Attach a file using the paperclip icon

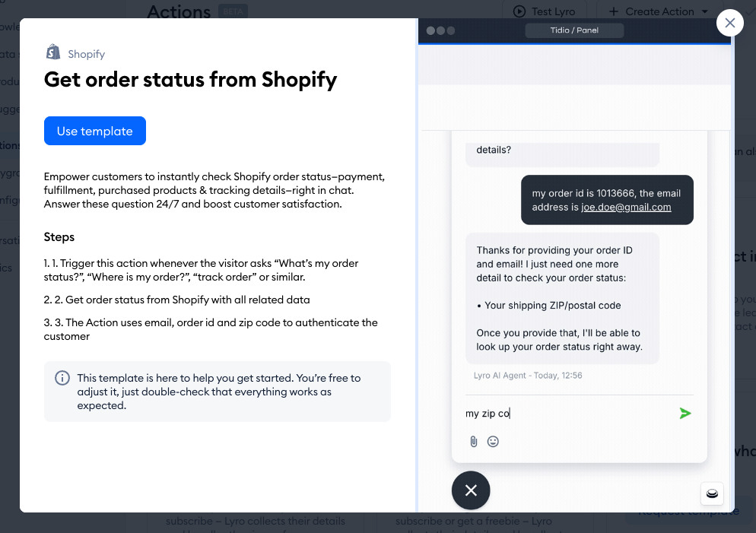474,441
